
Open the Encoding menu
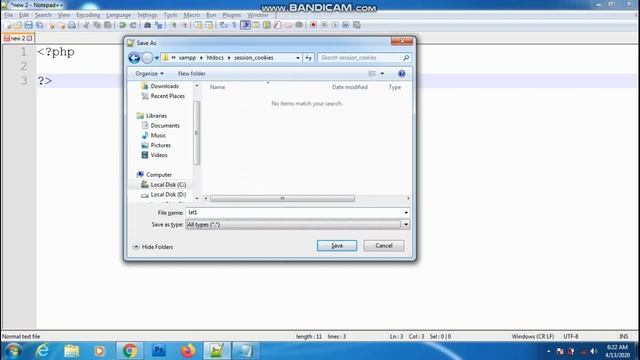[88, 15]
